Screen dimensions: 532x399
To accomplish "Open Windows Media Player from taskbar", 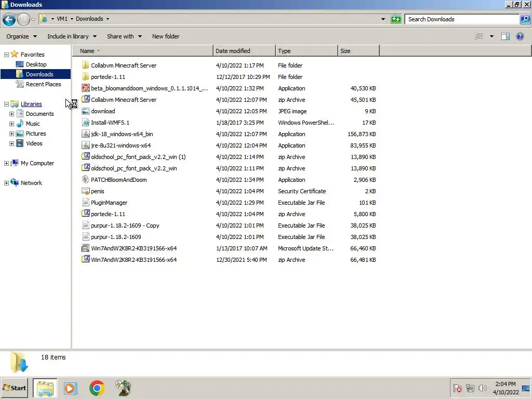I will [x=71, y=388].
